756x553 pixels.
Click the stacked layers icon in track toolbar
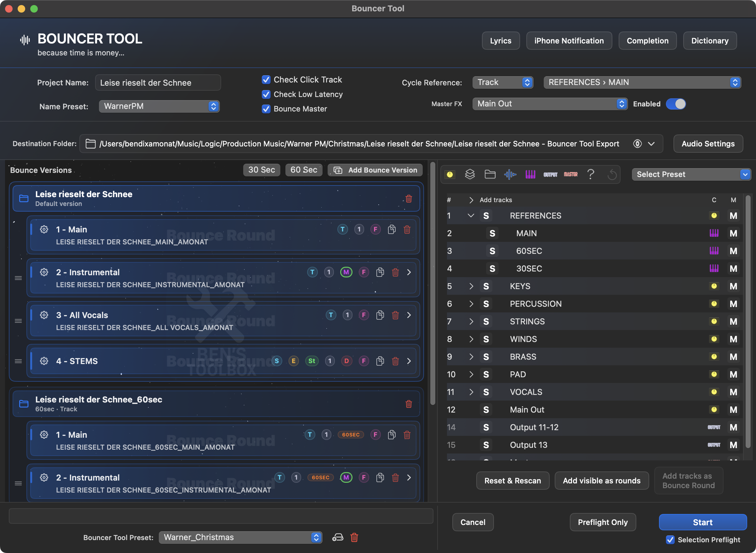point(470,174)
